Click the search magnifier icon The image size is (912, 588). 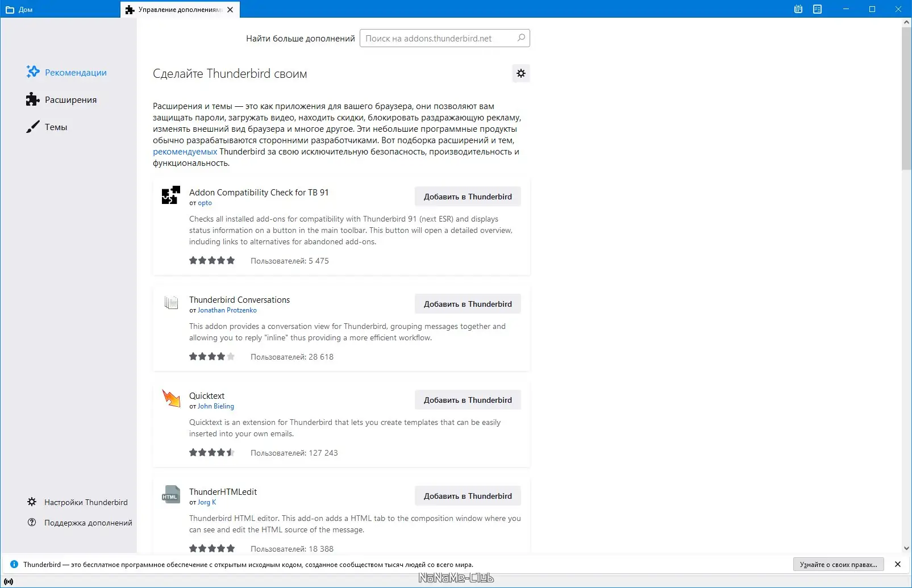pos(521,38)
